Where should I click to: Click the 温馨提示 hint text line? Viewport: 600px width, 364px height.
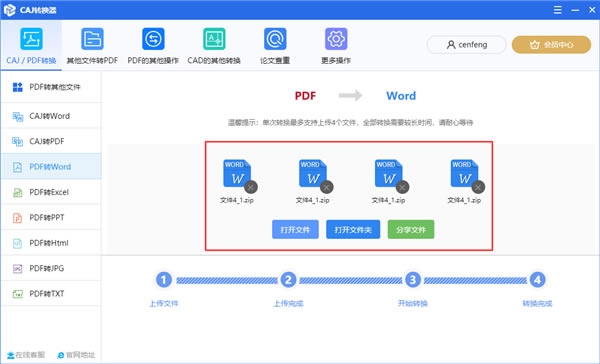click(351, 122)
